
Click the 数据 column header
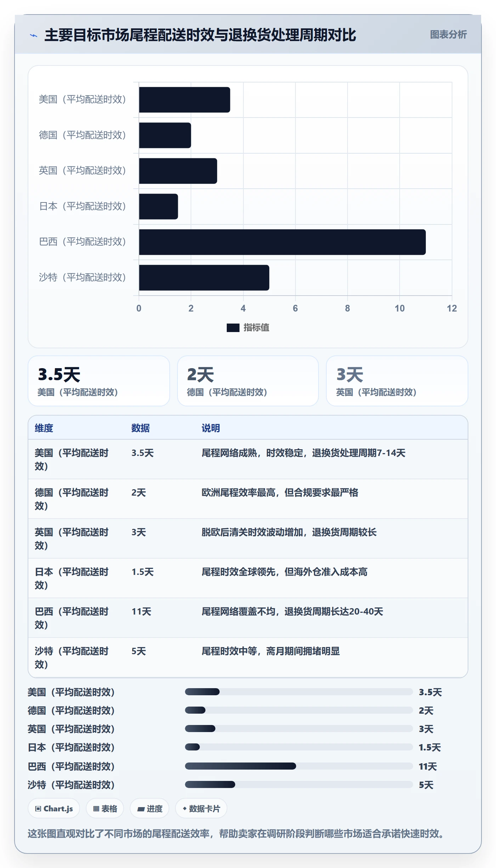pos(140,428)
